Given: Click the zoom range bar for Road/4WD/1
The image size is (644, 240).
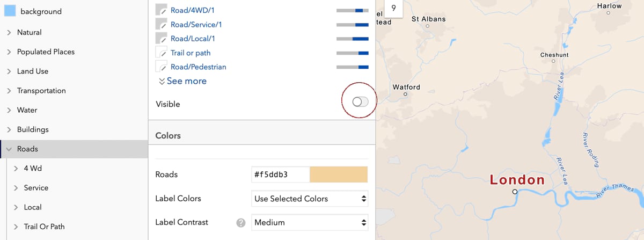Looking at the screenshot, I should click(352, 10).
